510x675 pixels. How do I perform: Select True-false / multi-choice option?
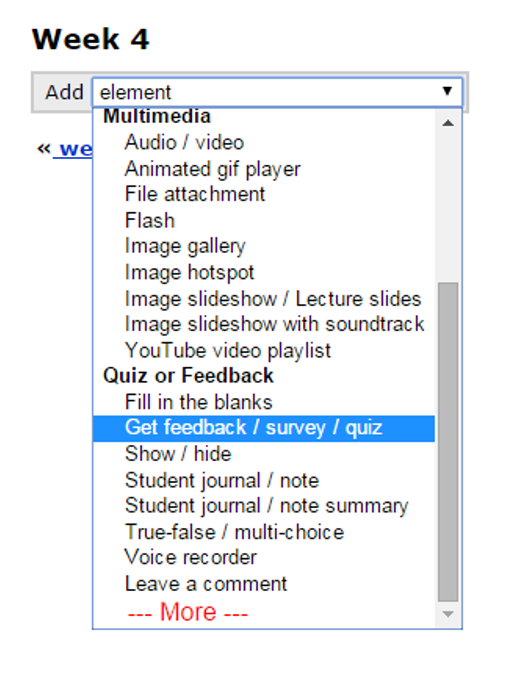point(264,532)
